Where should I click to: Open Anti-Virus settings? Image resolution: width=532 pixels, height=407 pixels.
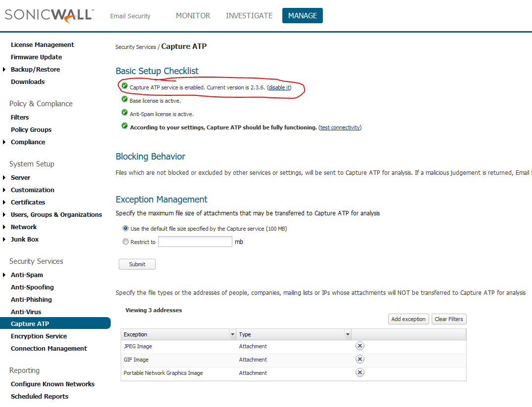[x=26, y=312]
